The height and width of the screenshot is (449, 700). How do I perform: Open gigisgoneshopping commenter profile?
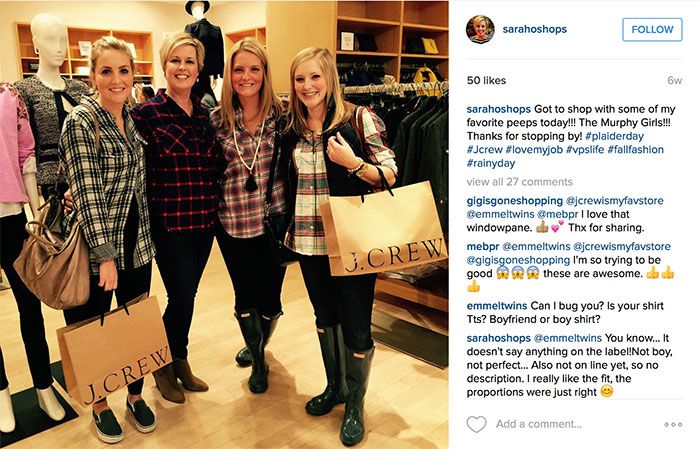(515, 200)
